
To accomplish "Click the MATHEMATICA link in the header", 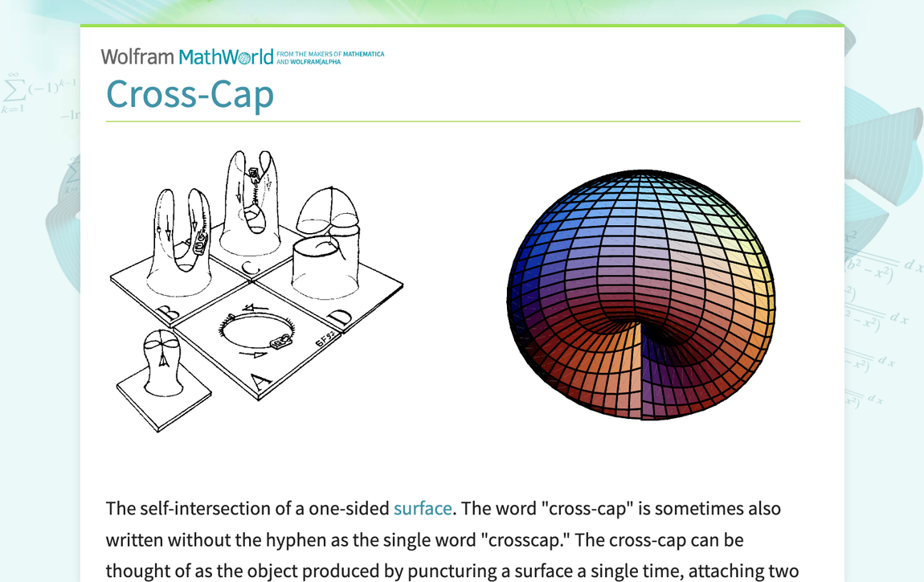I will (362, 53).
